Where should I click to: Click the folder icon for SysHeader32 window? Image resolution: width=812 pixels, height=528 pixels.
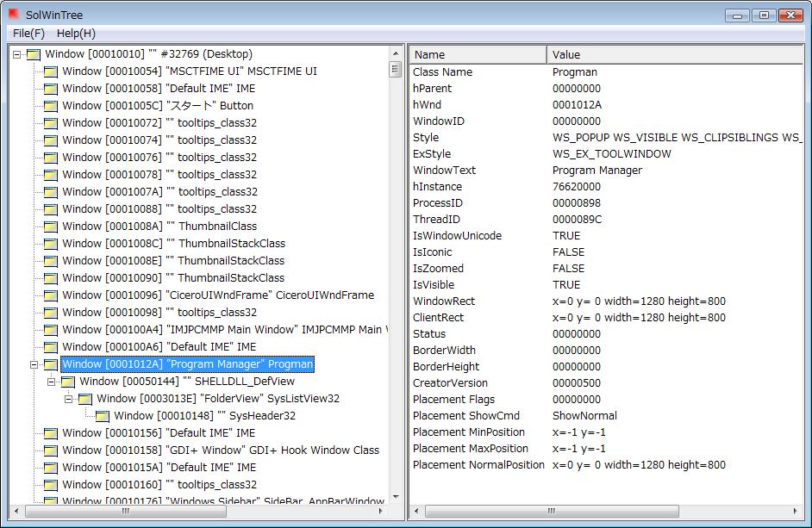(x=102, y=416)
